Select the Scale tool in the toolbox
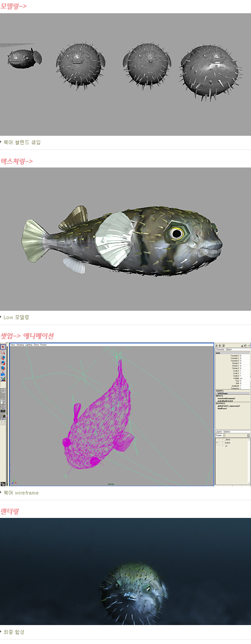This screenshot has width=251, height=644. click(3, 368)
